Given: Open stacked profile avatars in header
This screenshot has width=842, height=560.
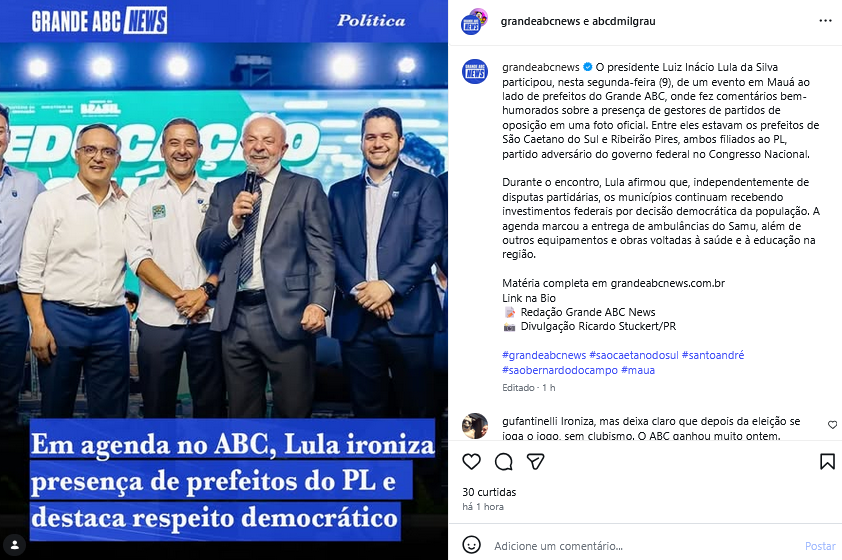Looking at the screenshot, I should click(474, 22).
